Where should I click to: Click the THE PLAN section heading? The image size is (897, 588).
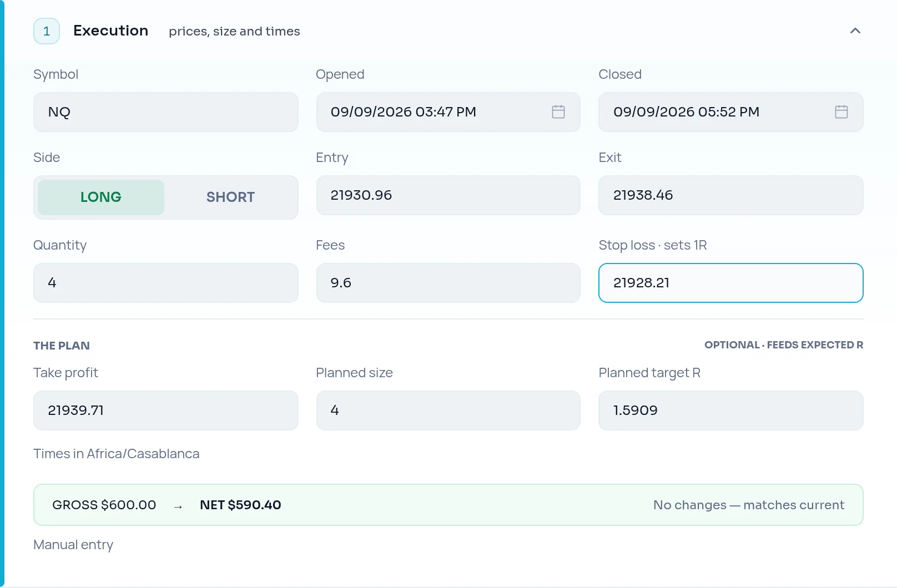62,346
